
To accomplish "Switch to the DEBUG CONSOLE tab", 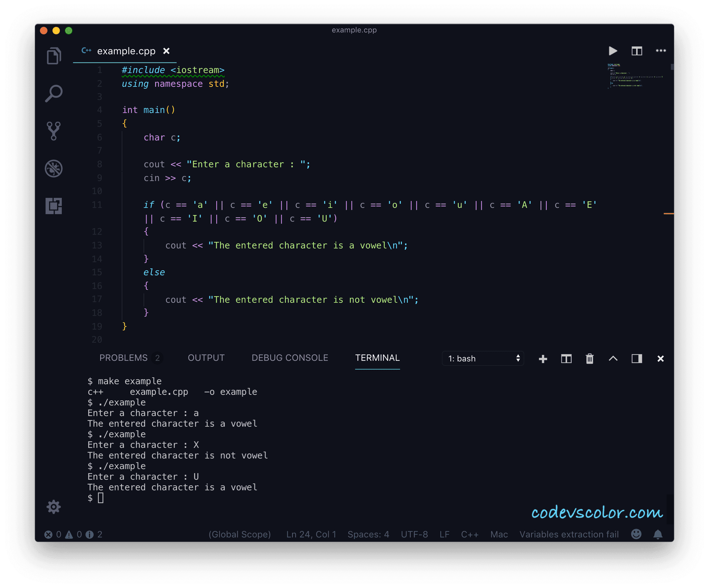I will click(290, 358).
